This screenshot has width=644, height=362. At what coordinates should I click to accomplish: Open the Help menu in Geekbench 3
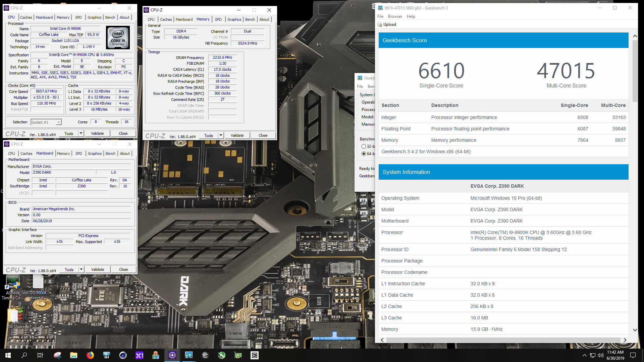(411, 16)
